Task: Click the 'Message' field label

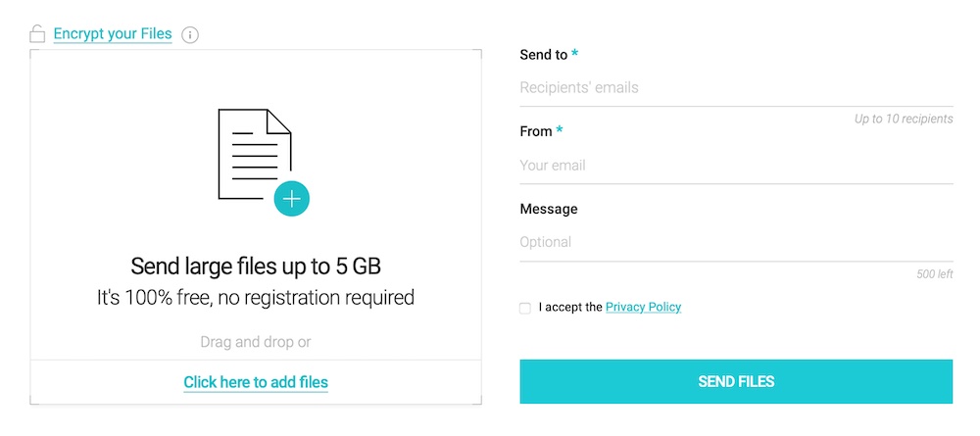Action: click(x=549, y=209)
